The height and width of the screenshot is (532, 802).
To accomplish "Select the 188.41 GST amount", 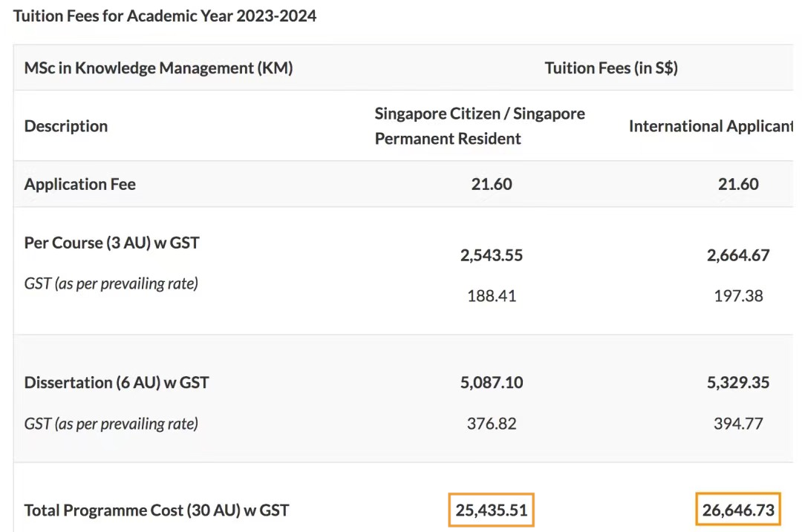I will click(x=492, y=296).
